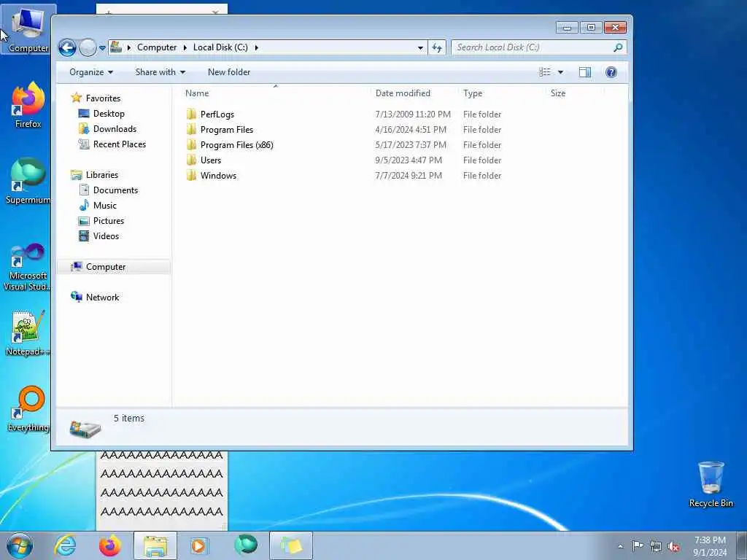The height and width of the screenshot is (560, 747).
Task: Minimize the Local Disk (C:) window
Action: pos(567,28)
